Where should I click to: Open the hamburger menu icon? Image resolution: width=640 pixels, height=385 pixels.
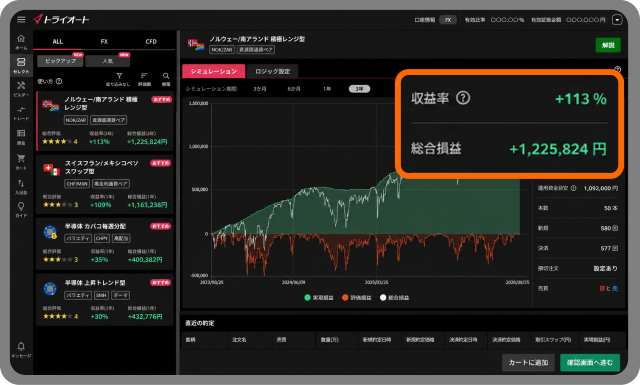21,19
